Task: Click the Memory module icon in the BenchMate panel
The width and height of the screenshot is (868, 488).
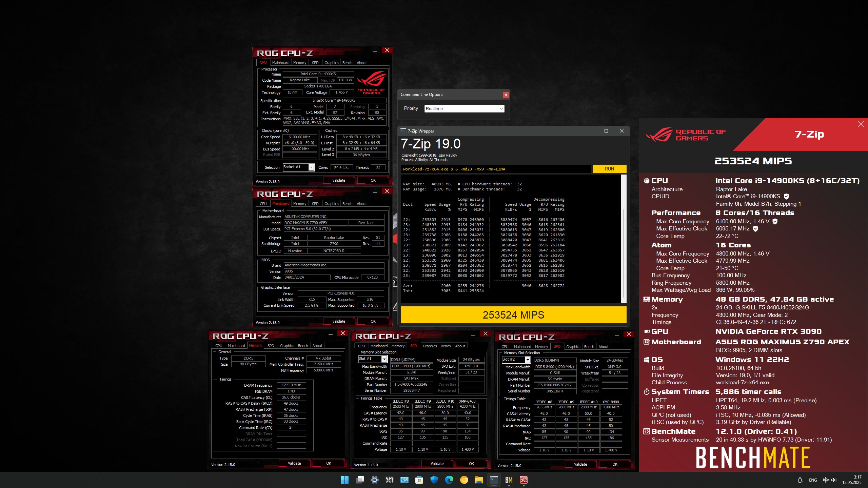Action: click(x=647, y=299)
